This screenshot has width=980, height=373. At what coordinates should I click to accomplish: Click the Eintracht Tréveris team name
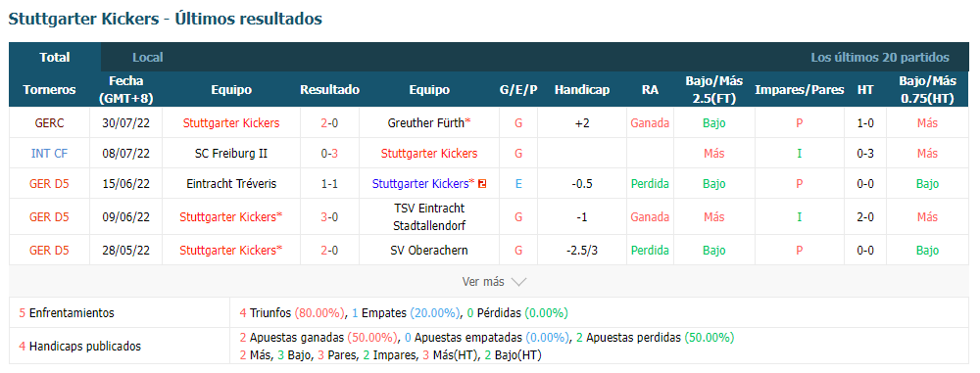click(x=231, y=184)
